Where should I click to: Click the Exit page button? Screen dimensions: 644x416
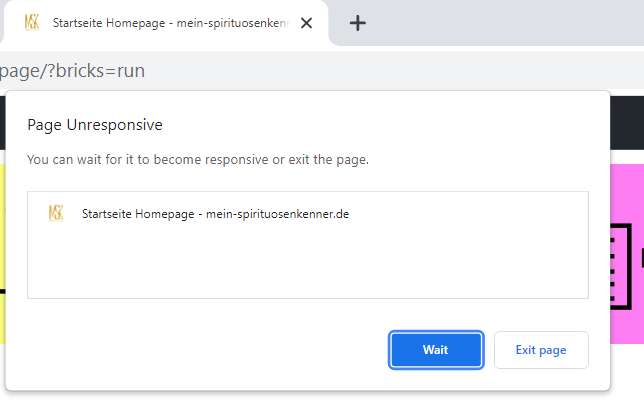click(541, 350)
